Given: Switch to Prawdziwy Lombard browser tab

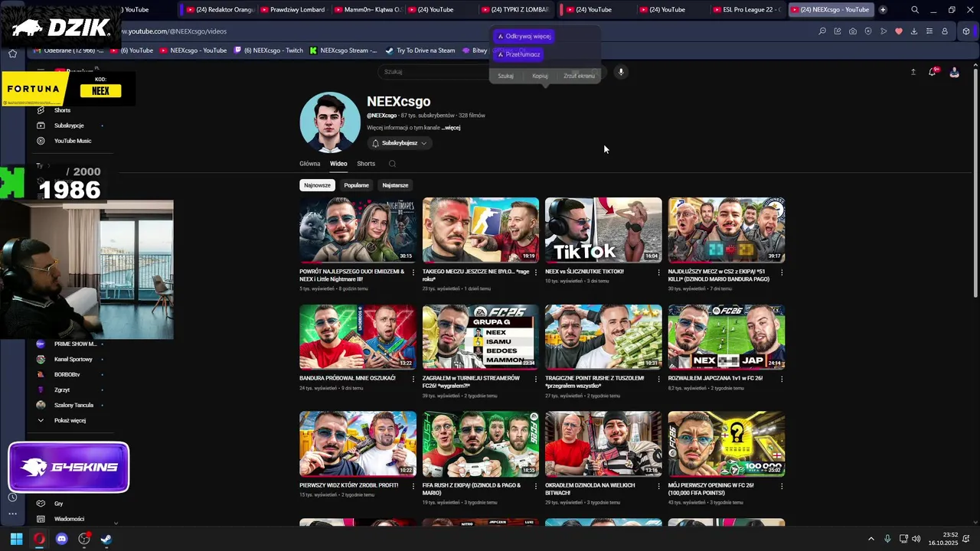Looking at the screenshot, I should 292,10.
